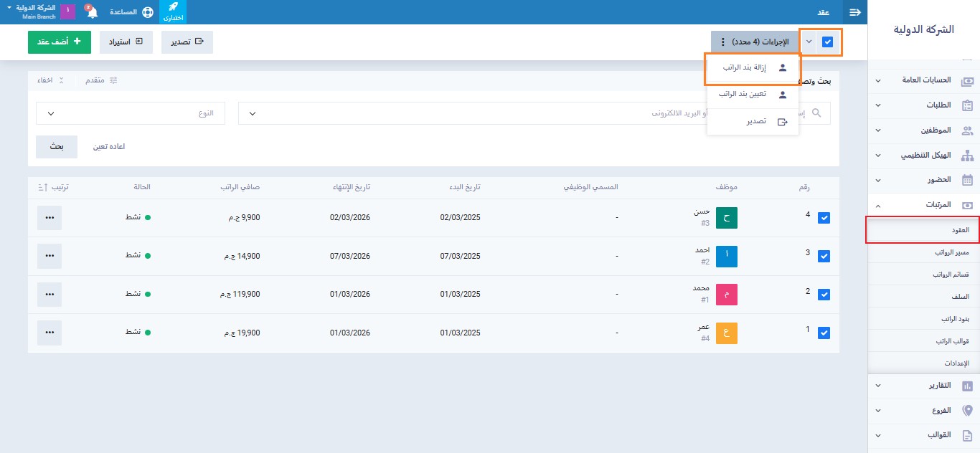Uncheck the checkbox for contract number 4
The width and height of the screenshot is (980, 453).
(824, 218)
